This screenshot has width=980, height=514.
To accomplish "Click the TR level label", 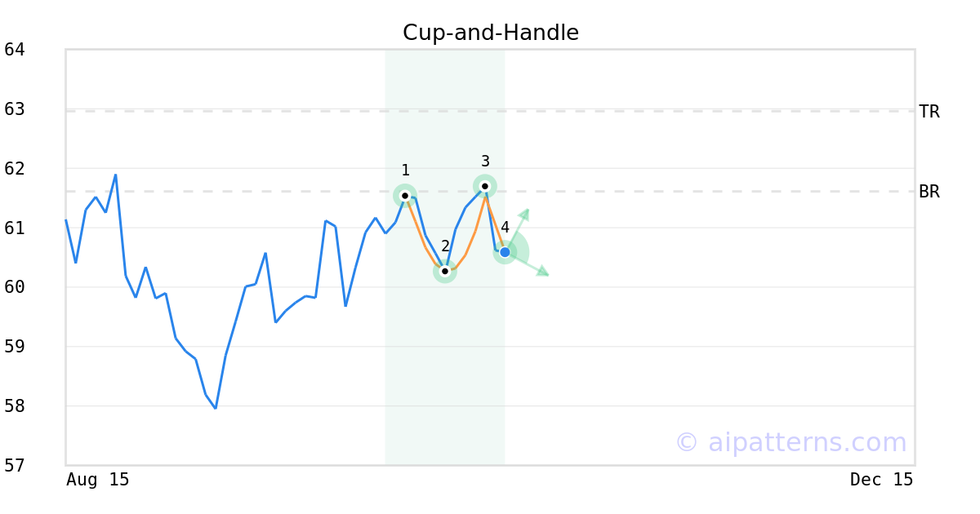I will point(929,112).
